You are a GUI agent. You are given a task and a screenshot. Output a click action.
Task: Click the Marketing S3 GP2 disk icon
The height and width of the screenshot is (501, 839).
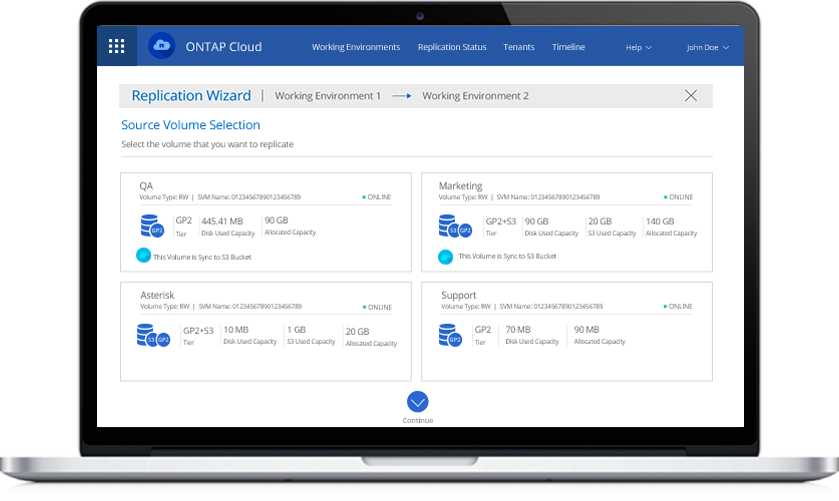tap(455, 226)
